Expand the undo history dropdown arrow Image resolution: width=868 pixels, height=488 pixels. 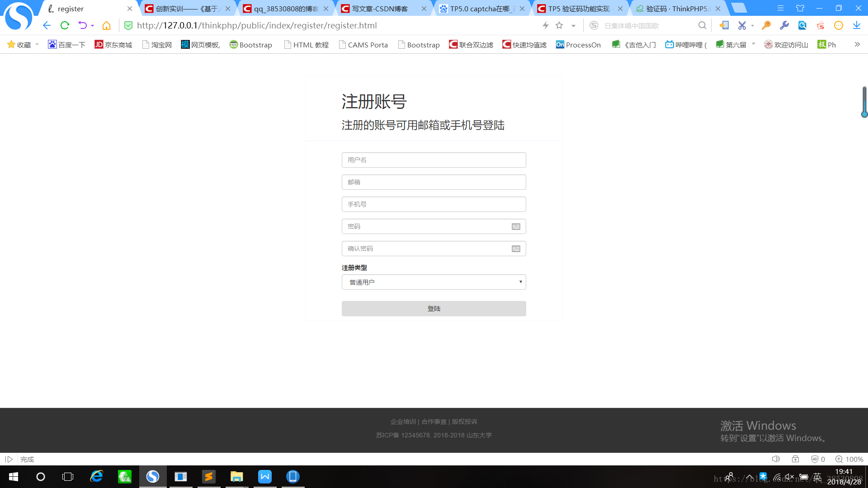click(92, 26)
